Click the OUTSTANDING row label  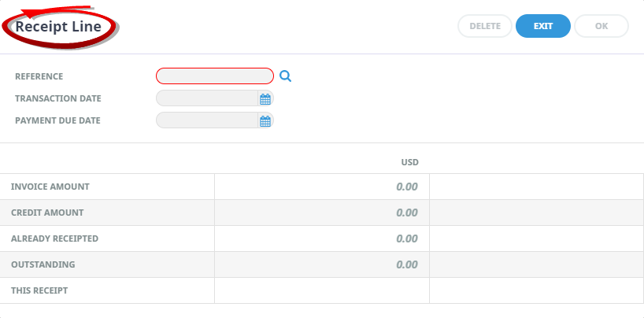tap(43, 264)
